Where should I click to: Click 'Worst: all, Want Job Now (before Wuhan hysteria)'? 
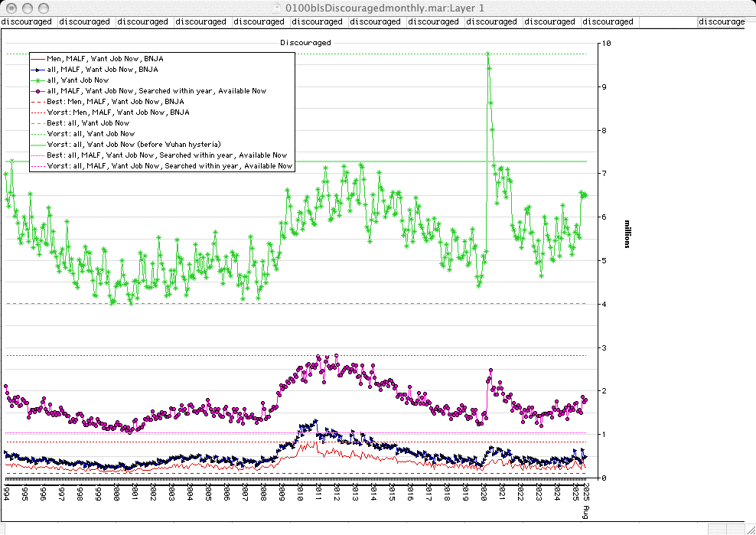pyautogui.click(x=134, y=144)
